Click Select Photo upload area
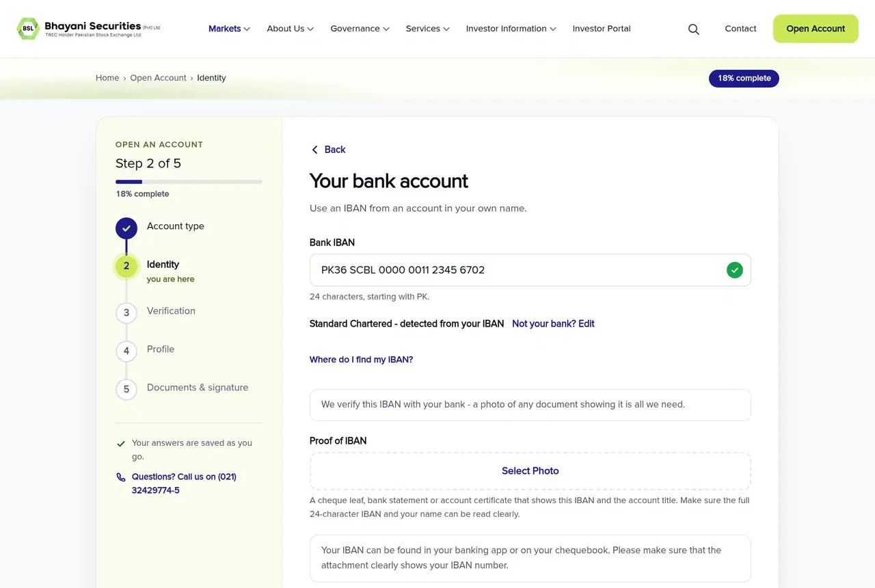Viewport: 875px width, 588px height. pos(530,471)
